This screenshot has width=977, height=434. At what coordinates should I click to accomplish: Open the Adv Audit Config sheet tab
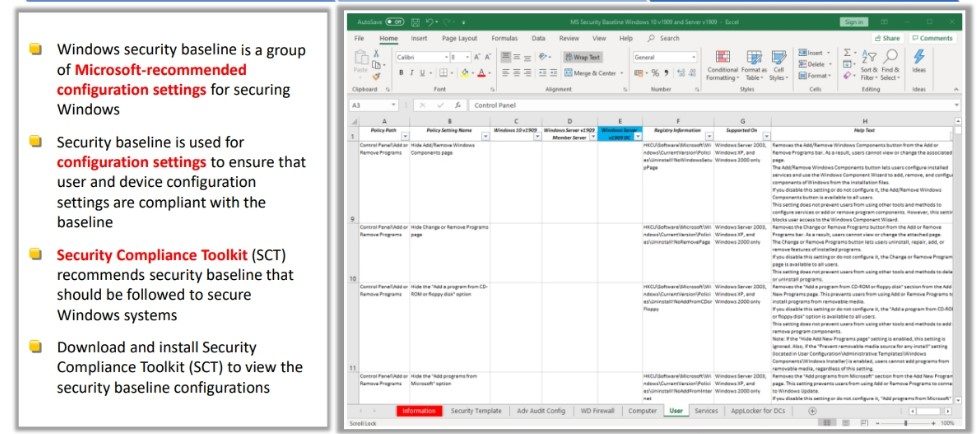pyautogui.click(x=541, y=411)
